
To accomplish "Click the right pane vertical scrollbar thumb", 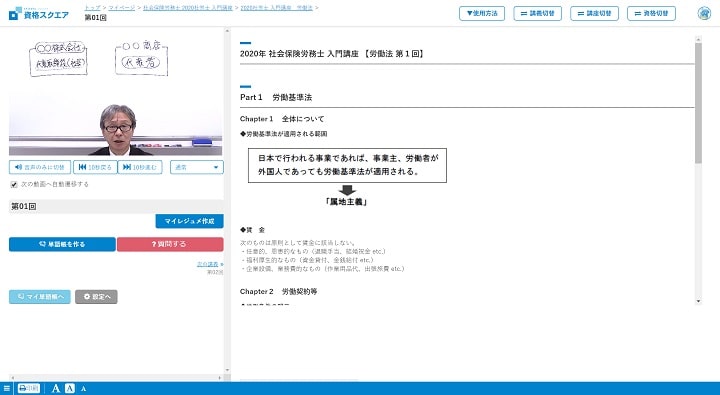I will coord(698,103).
